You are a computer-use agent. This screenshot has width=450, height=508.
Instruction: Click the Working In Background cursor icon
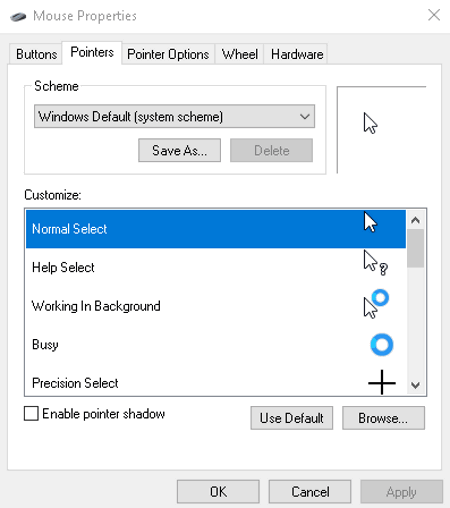coord(376,304)
